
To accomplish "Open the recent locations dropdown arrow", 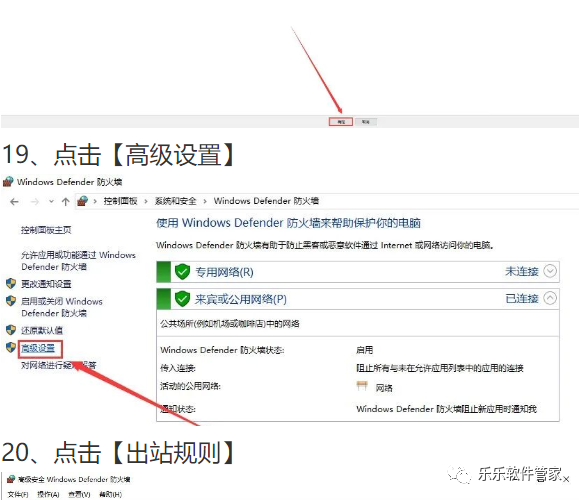I will tap(51, 202).
